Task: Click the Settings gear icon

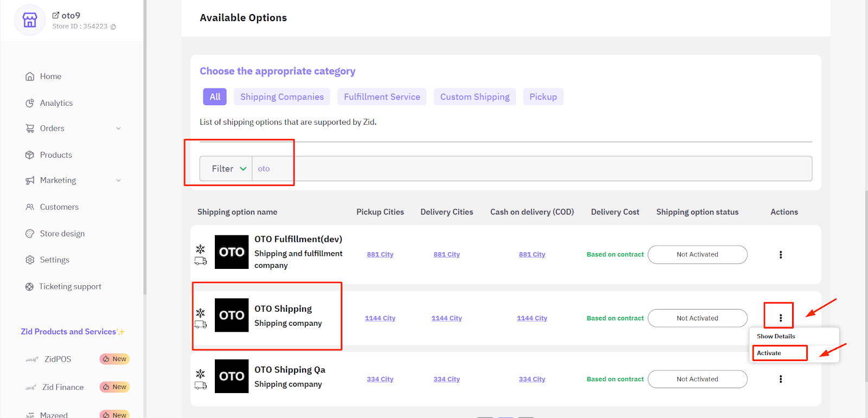Action: [30, 260]
